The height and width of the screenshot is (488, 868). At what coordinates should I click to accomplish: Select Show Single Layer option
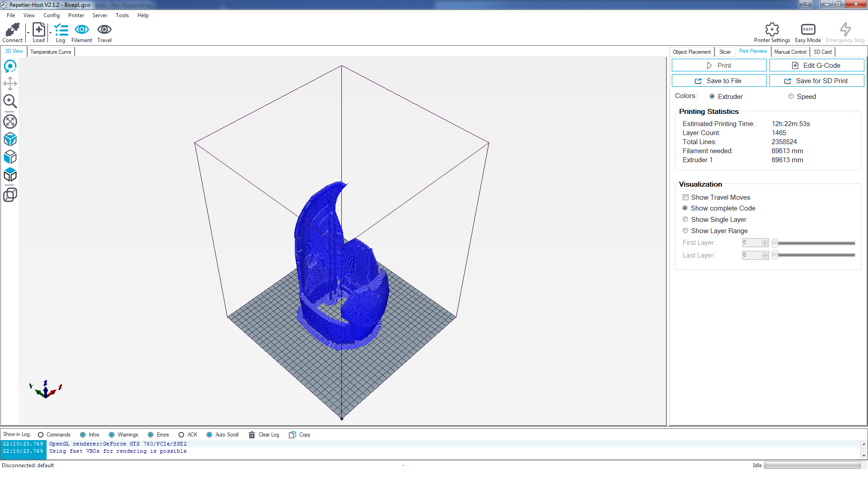click(x=685, y=220)
